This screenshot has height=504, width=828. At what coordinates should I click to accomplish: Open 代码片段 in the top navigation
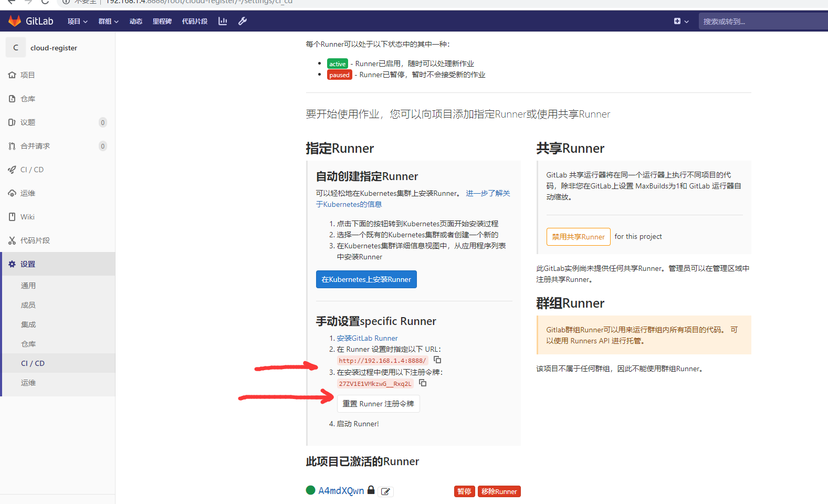pyautogui.click(x=195, y=21)
